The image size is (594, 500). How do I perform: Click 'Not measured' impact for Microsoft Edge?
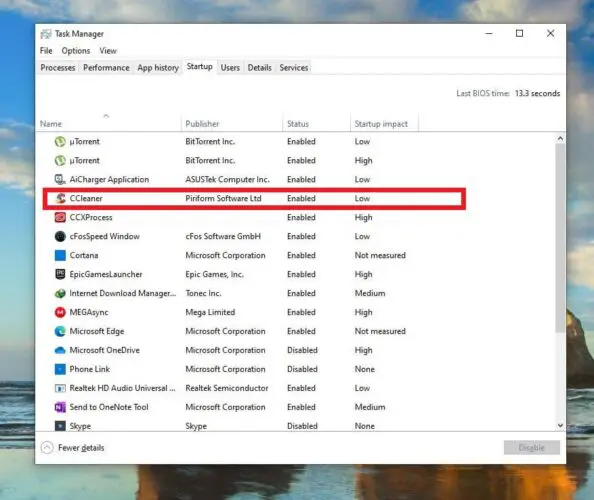click(380, 331)
